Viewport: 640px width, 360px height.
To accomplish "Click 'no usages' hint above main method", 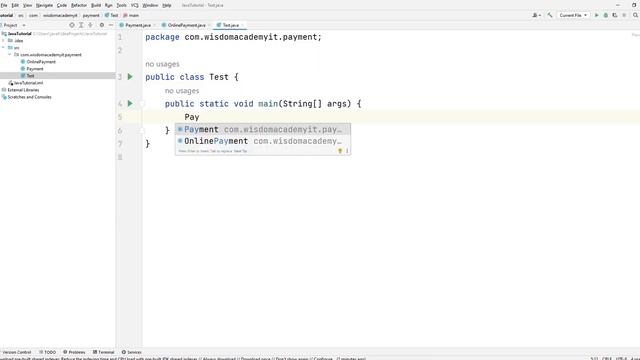I will (182, 91).
